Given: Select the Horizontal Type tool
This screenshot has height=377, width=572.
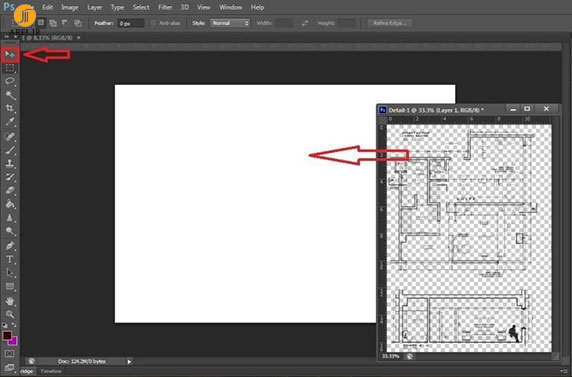Looking at the screenshot, I should click(10, 259).
